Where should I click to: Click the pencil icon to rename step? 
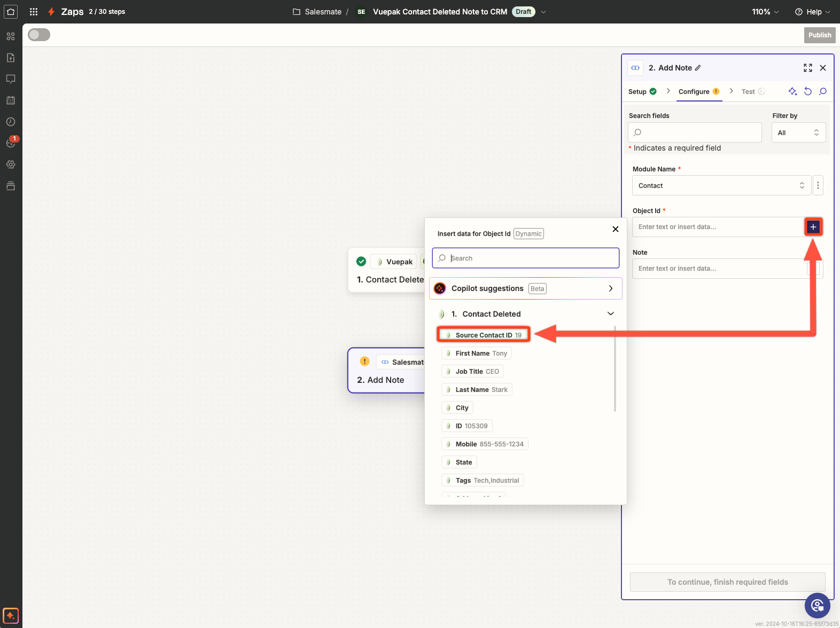point(698,68)
